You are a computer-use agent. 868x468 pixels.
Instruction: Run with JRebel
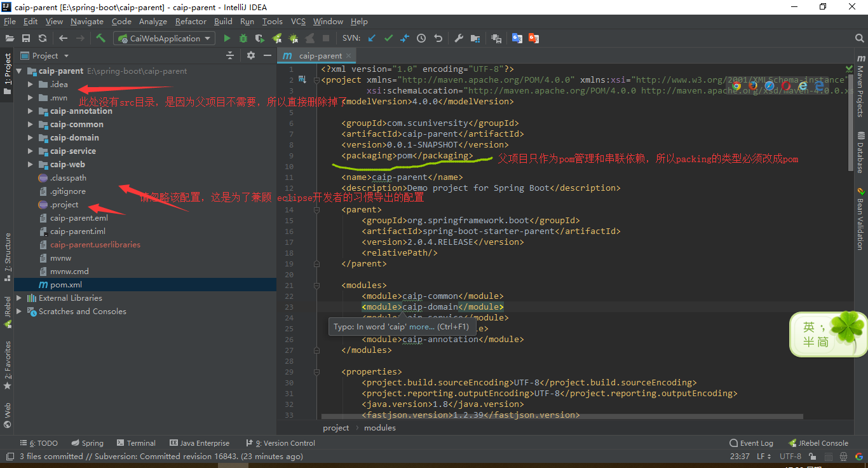tap(277, 38)
